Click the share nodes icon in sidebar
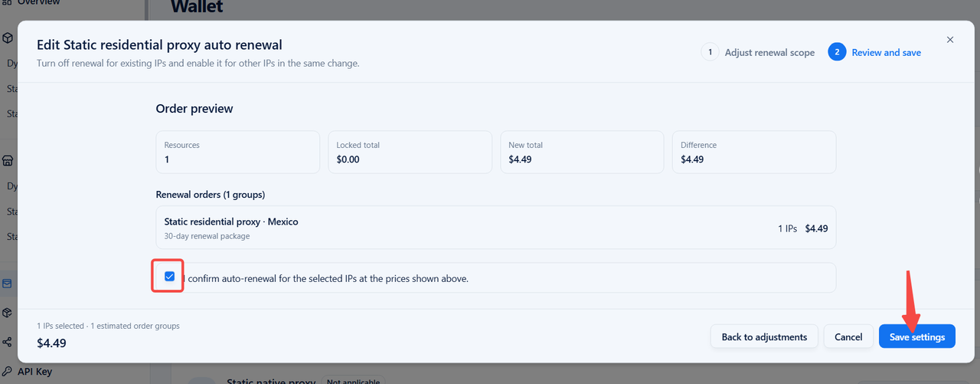Image resolution: width=980 pixels, height=384 pixels. [7, 342]
